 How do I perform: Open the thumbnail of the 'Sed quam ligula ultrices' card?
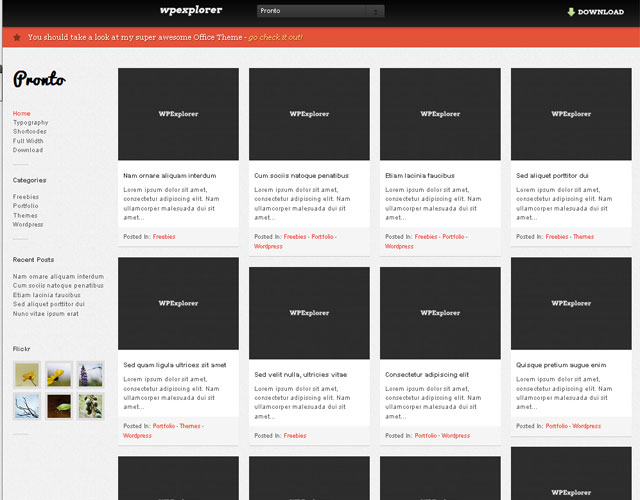click(178, 303)
